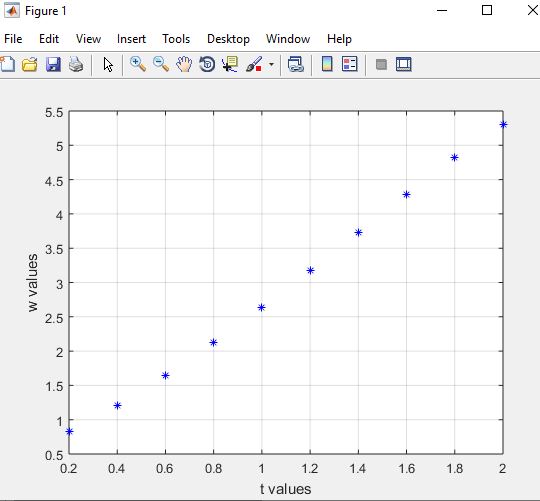Click the data point at t = 1.4
540x501 pixels.
pyautogui.click(x=358, y=233)
